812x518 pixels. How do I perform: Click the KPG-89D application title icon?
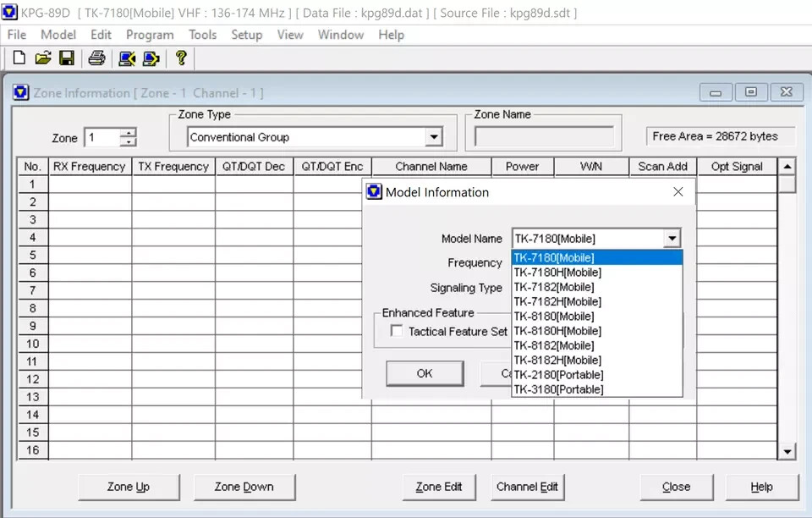pyautogui.click(x=8, y=11)
